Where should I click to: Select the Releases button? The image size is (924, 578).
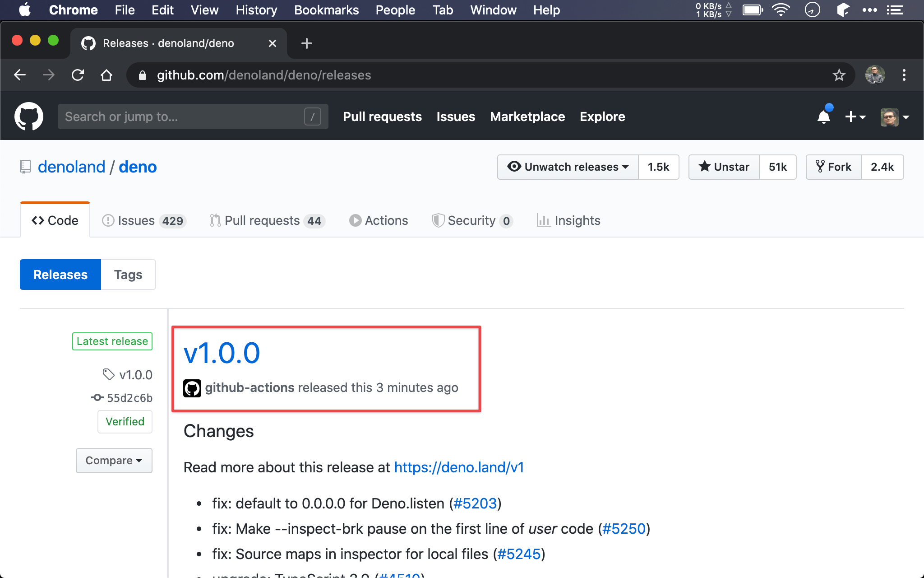(60, 275)
